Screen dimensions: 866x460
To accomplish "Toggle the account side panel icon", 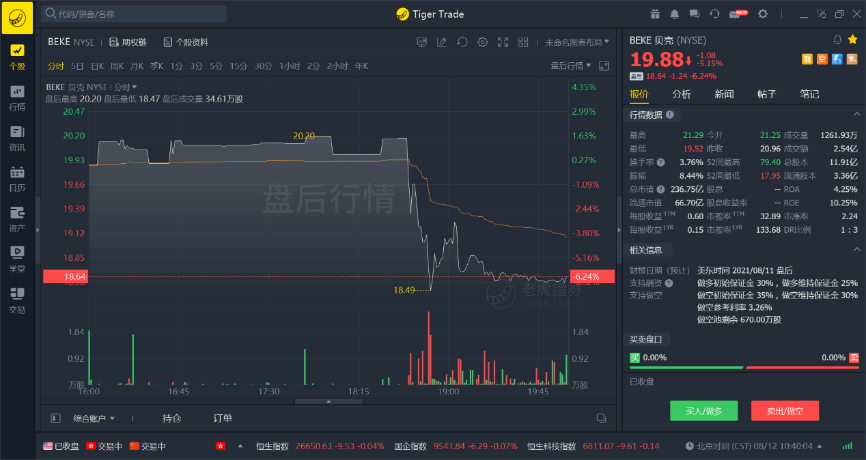I will point(55,418).
